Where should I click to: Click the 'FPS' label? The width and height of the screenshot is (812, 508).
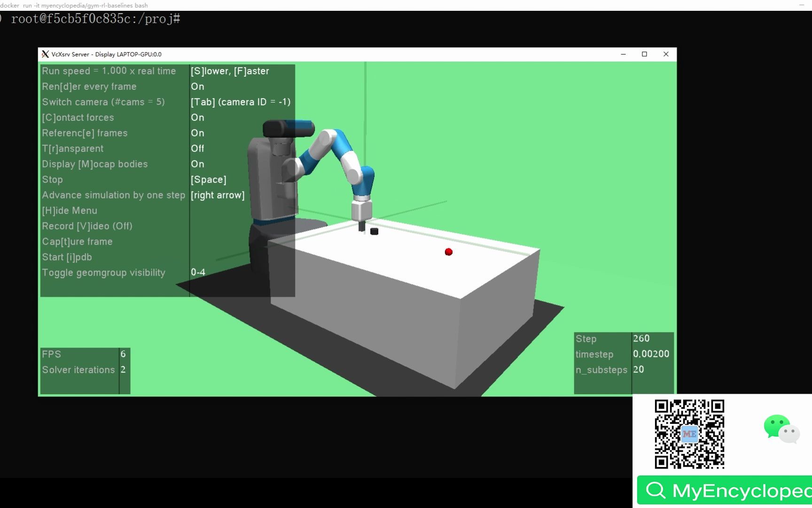tap(52, 354)
